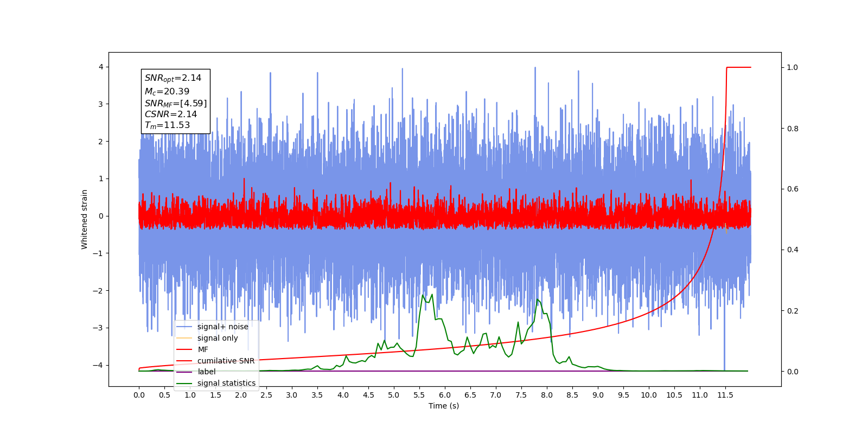This screenshot has width=868, height=434.
Task: Click the right axis tick label 0.8
Action: pyautogui.click(x=793, y=129)
